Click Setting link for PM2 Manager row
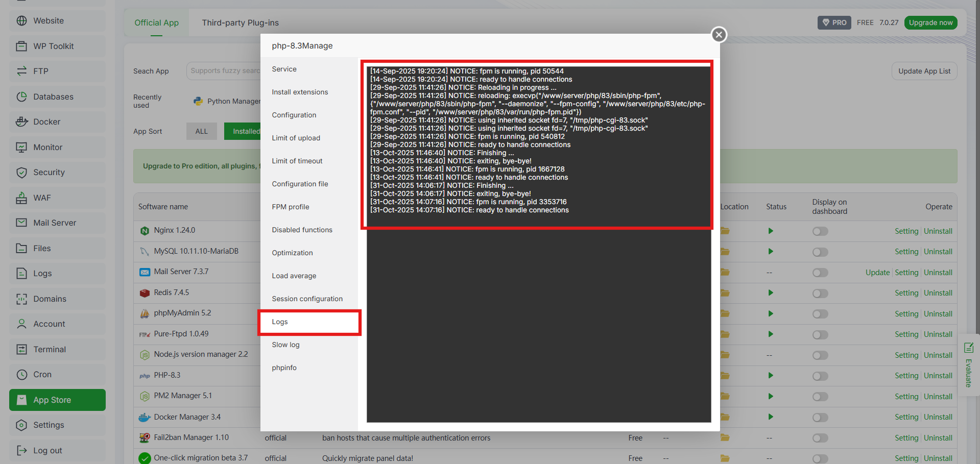 click(x=906, y=397)
